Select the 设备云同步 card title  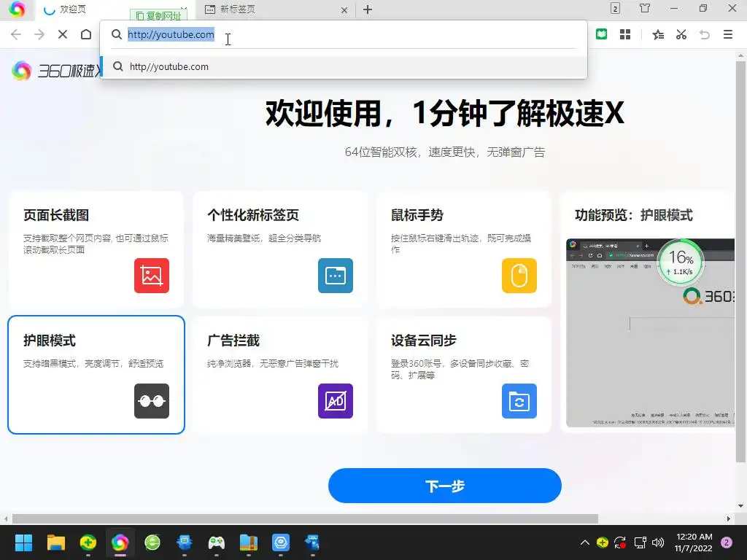point(424,341)
